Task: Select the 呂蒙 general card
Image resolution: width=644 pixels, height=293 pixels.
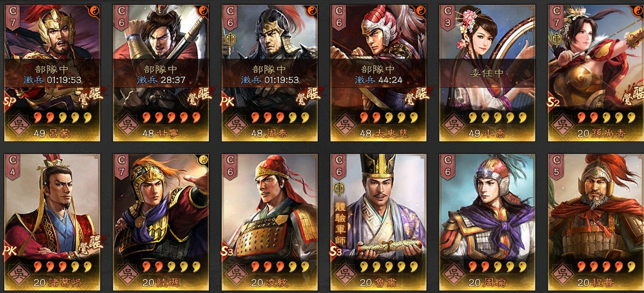Action: 52,73
